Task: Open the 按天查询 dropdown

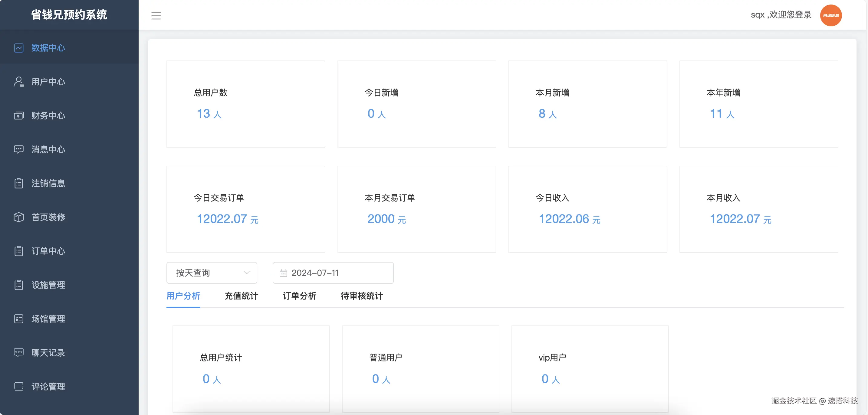Action: point(212,273)
